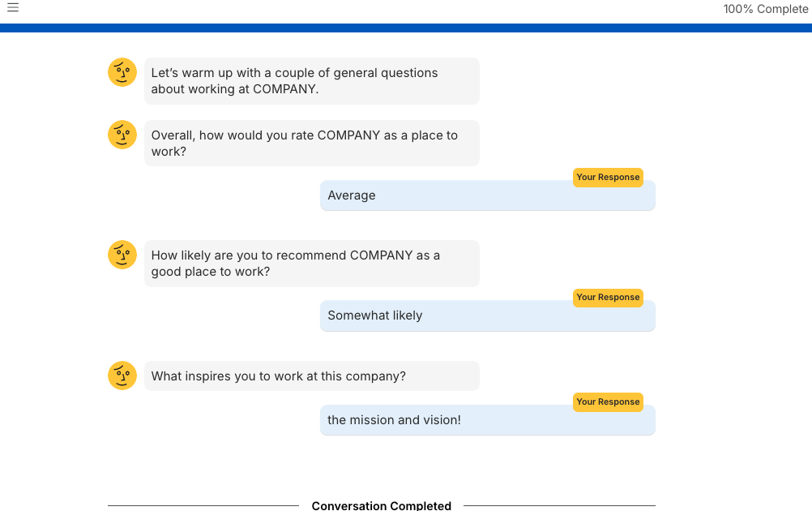This screenshot has width=812, height=511.
Task: Click the Your Response badge above Average
Action: pyautogui.click(x=608, y=177)
